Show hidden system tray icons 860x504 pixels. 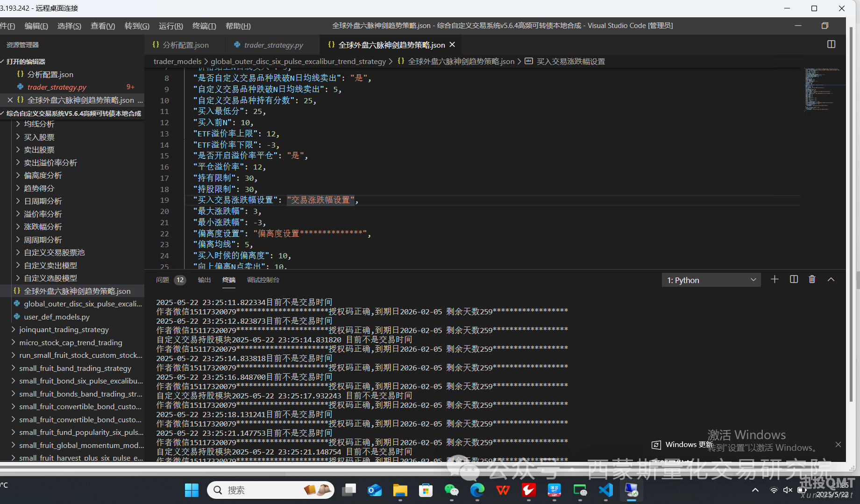point(755,490)
